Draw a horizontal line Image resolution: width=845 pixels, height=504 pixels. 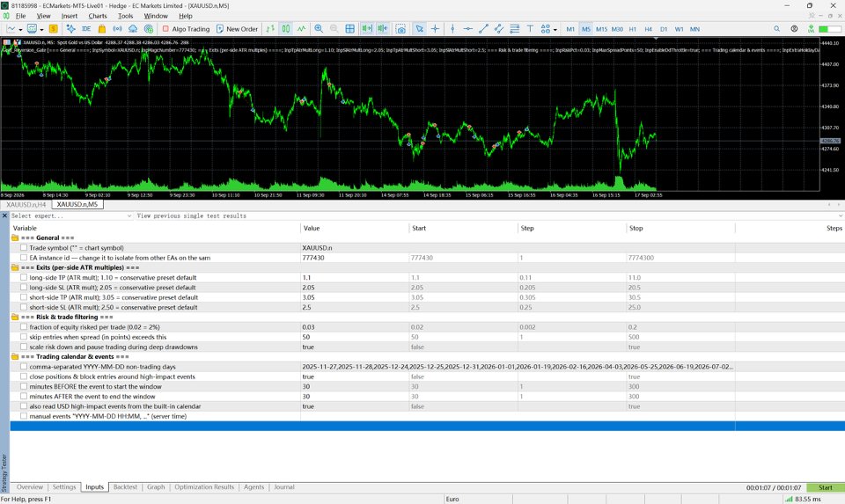(x=467, y=29)
